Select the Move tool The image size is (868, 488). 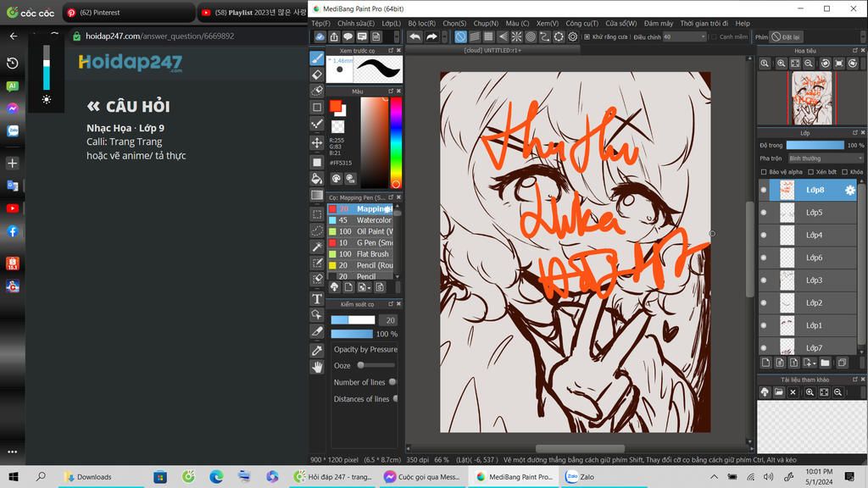tap(317, 142)
